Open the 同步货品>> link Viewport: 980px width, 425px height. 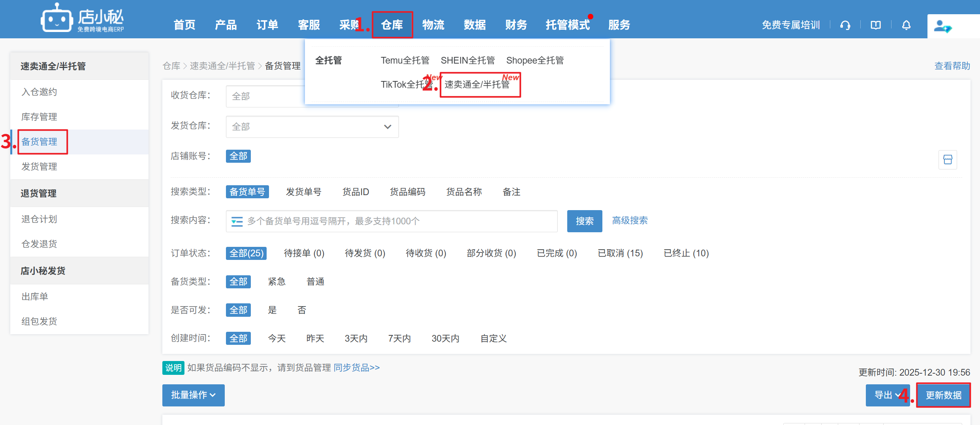pyautogui.click(x=356, y=368)
